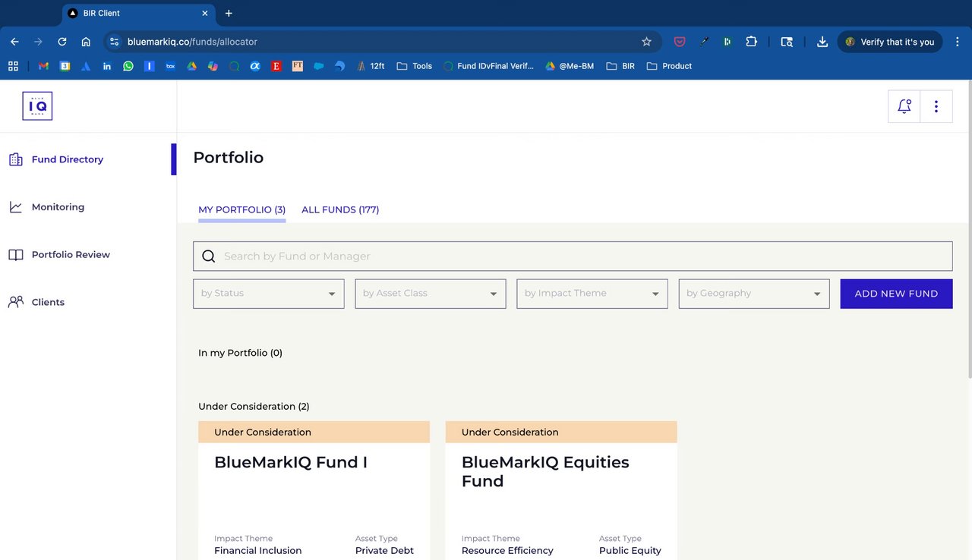The height and width of the screenshot is (560, 972).
Task: Click the Public Equity asset type text
Action: pyautogui.click(x=630, y=551)
